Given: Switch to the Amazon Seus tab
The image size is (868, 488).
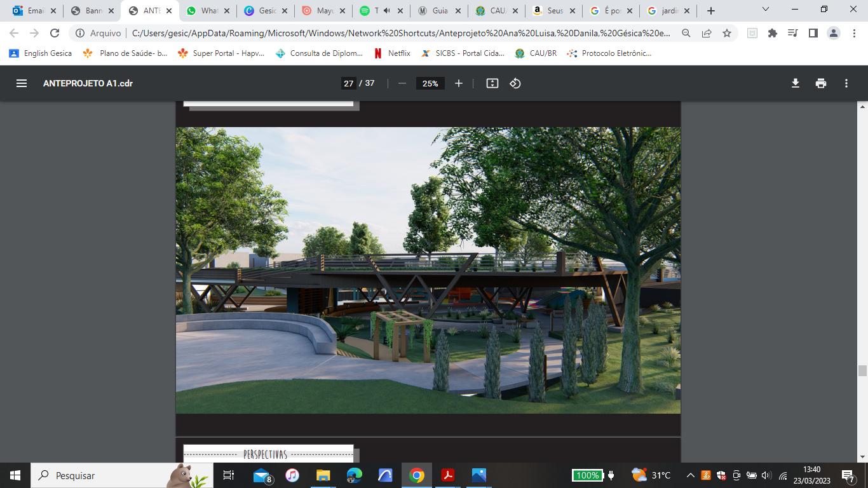Looking at the screenshot, I should click(555, 11).
